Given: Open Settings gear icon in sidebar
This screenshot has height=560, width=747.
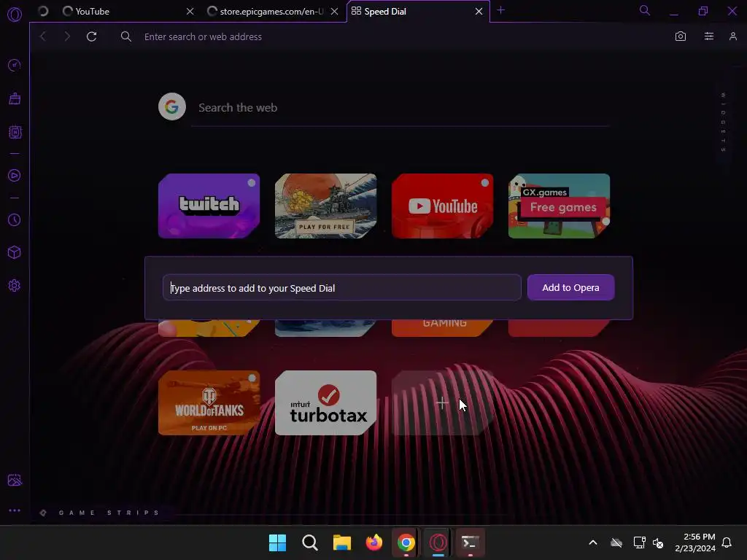Looking at the screenshot, I should (x=15, y=285).
